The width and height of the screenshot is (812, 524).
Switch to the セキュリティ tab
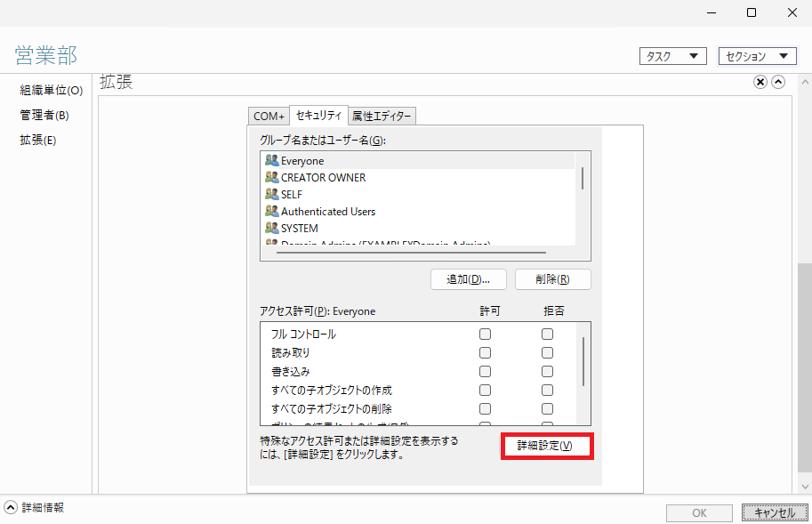coord(318,115)
